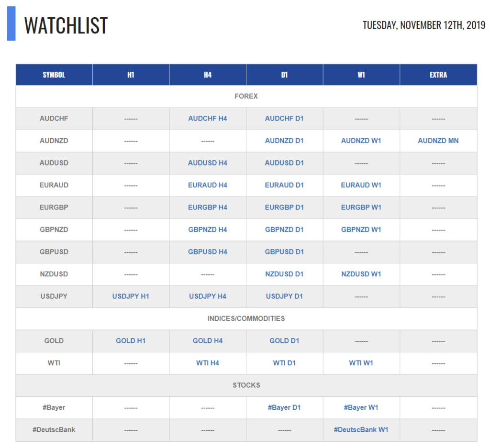
Task: Open the WTI H4 chart link
Action: coord(208,363)
